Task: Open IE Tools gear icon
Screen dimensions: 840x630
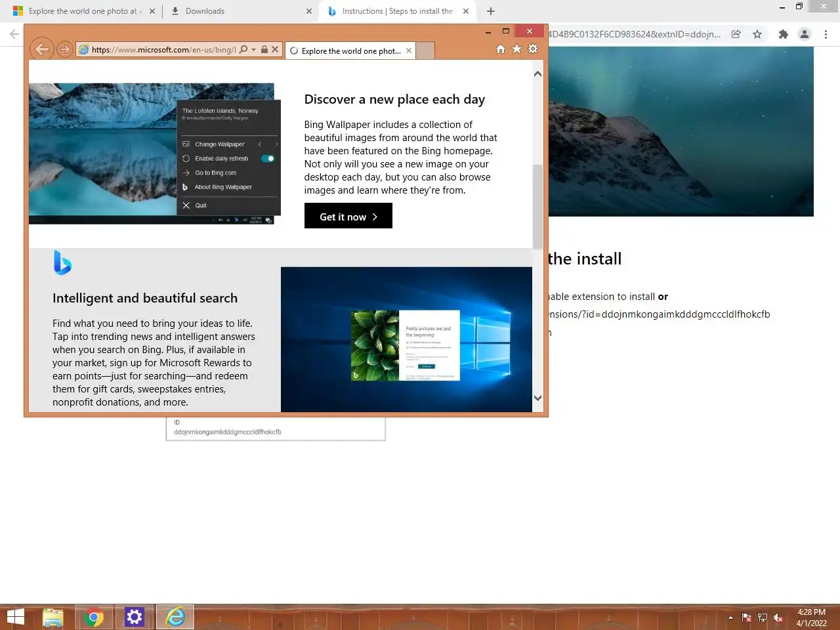Action: tap(533, 49)
